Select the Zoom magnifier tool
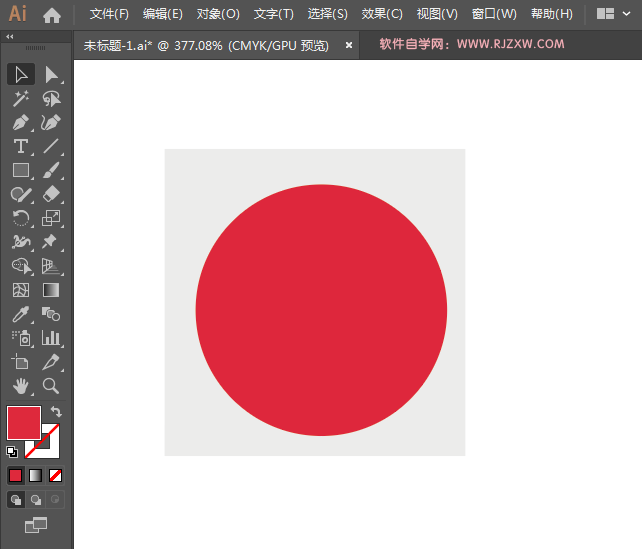This screenshot has width=642, height=549. click(x=51, y=386)
